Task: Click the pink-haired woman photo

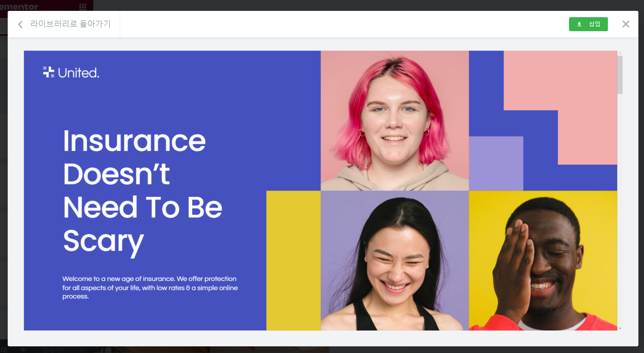Action: [395, 121]
